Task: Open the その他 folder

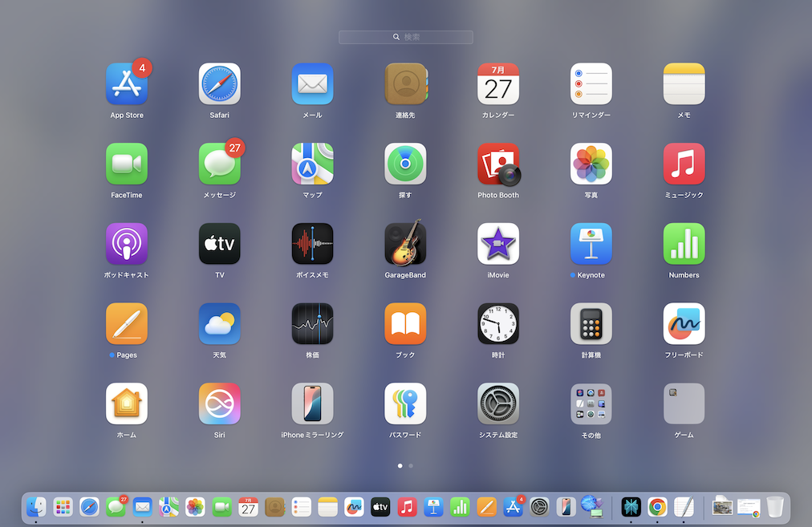Action: pos(591,403)
